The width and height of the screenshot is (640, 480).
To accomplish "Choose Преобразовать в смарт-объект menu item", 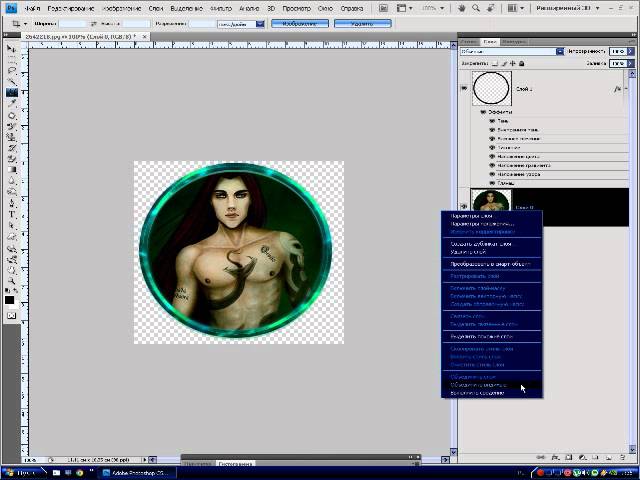I will tap(492, 264).
